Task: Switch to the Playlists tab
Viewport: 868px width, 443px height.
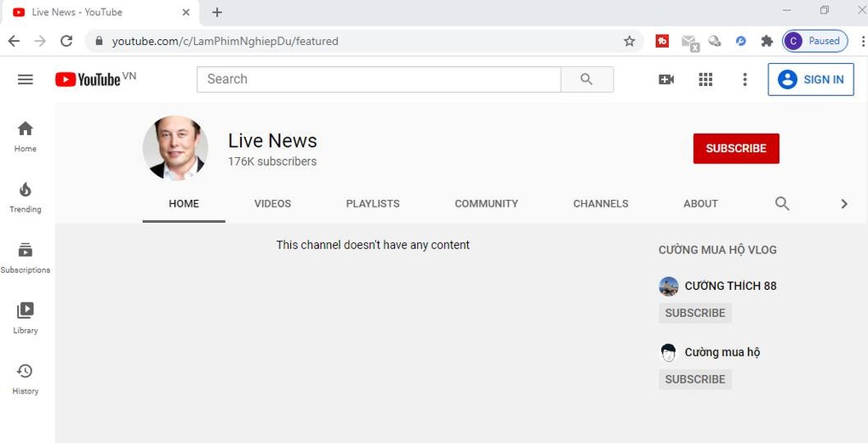Action: (373, 203)
